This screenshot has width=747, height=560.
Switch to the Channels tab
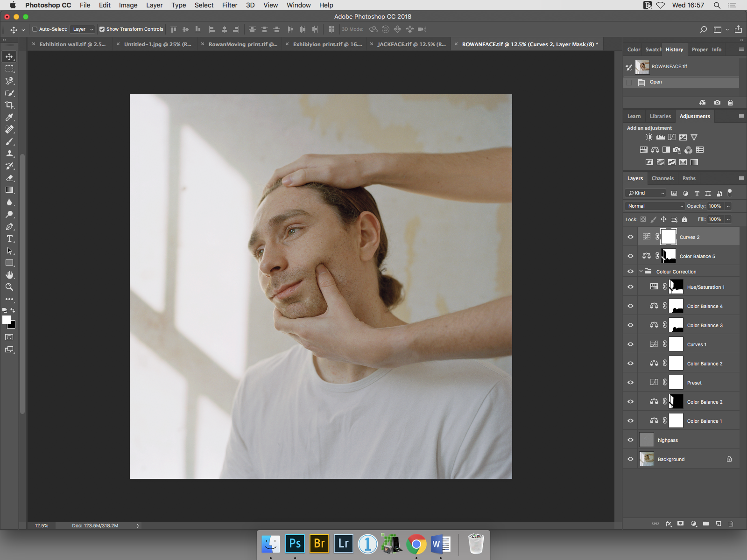[662, 178]
